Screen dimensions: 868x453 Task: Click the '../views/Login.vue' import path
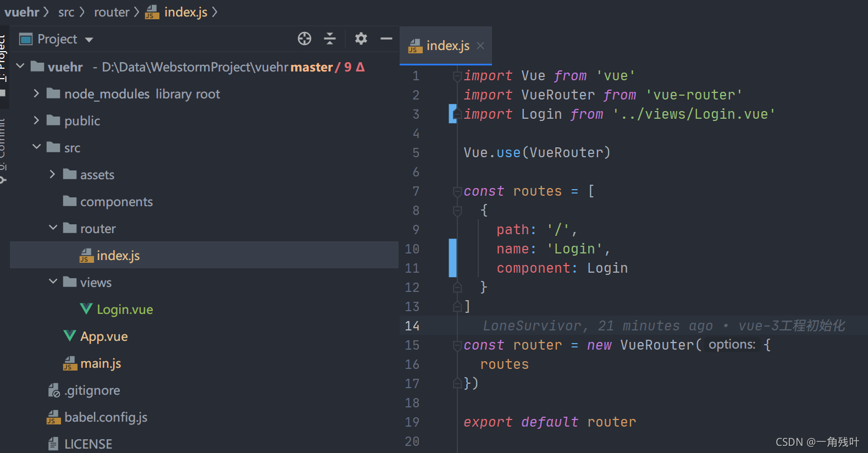[694, 114]
